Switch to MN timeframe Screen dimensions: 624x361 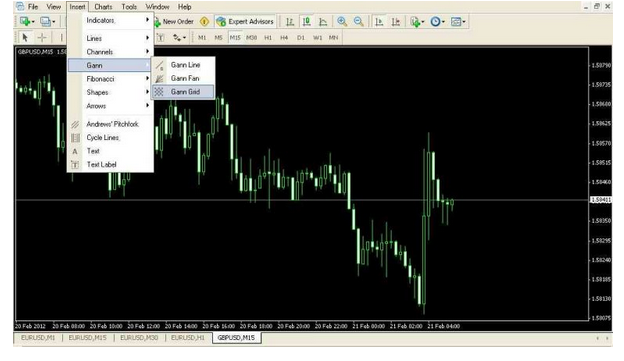point(333,37)
